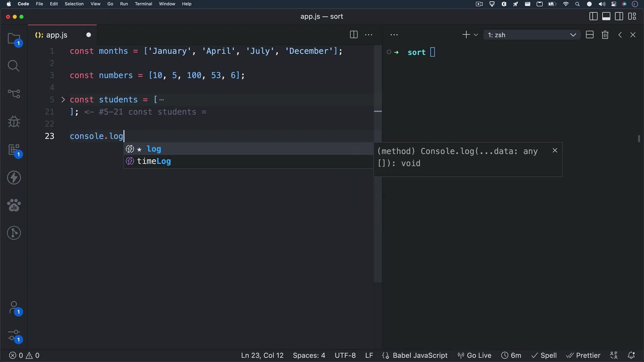Open the terminal profile launch dropdown
The width and height of the screenshot is (644, 362).
click(x=476, y=35)
